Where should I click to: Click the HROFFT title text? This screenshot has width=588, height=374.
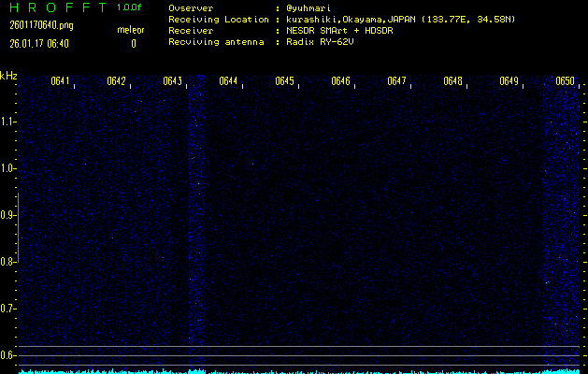(x=58, y=7)
